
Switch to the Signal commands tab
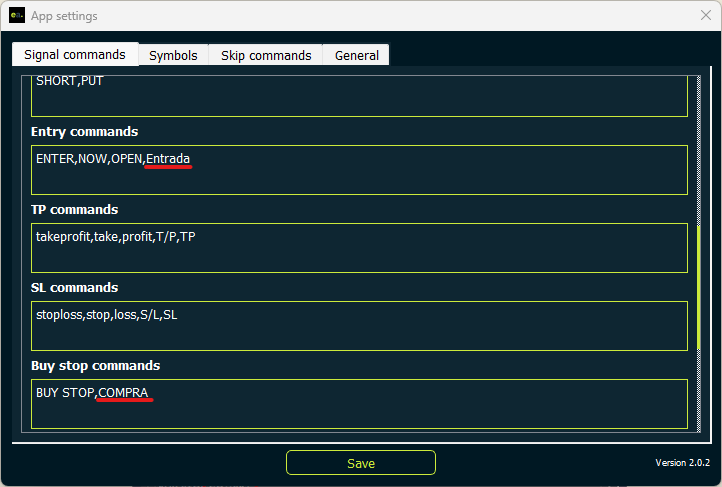tap(75, 55)
